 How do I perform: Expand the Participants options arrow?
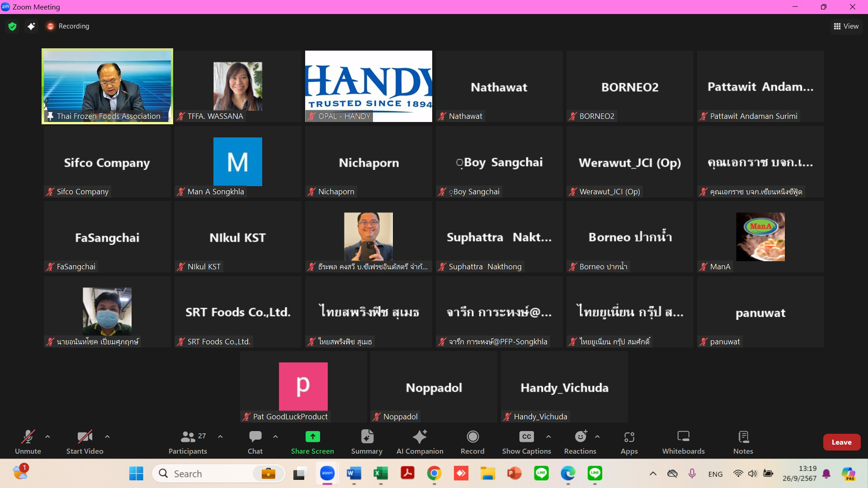pos(220,436)
